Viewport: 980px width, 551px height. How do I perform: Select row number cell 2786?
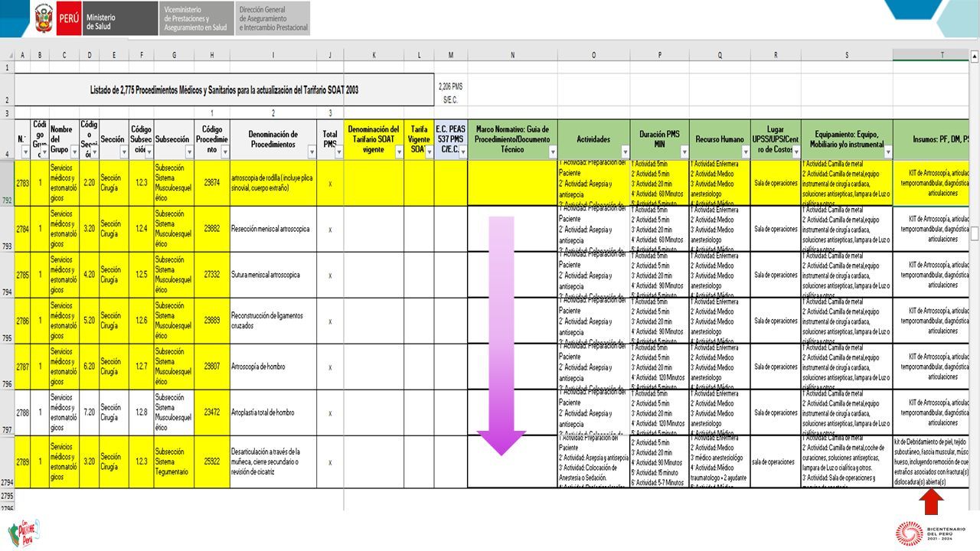[x=23, y=321]
